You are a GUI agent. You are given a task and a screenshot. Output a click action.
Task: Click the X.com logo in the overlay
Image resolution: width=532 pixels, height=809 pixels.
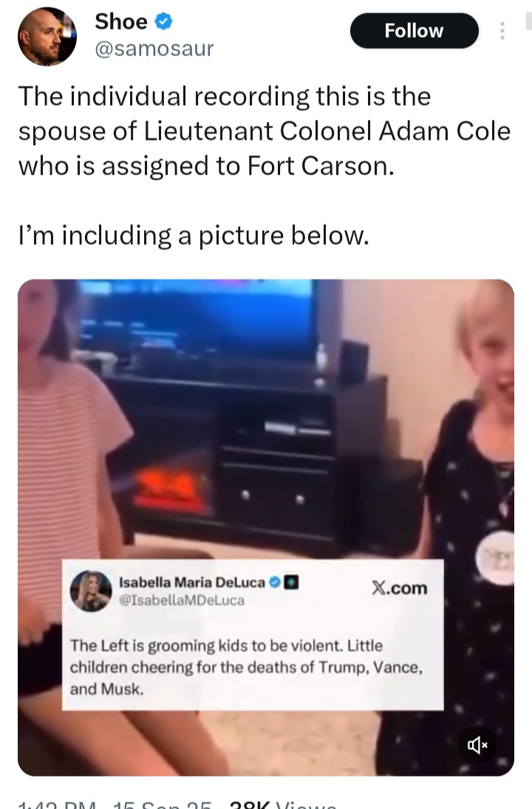tap(400, 588)
